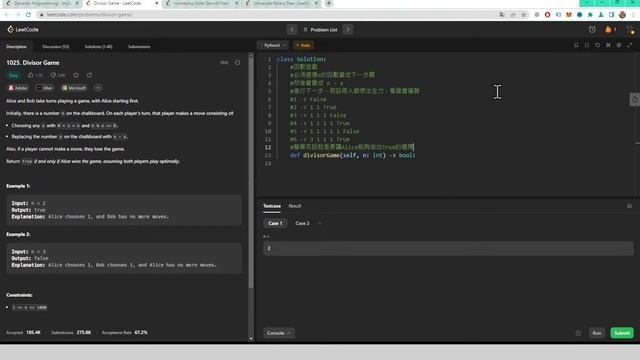Screen dimensions: 640x360
Task: Click the 'class Solution:' code line
Action: [301, 59]
